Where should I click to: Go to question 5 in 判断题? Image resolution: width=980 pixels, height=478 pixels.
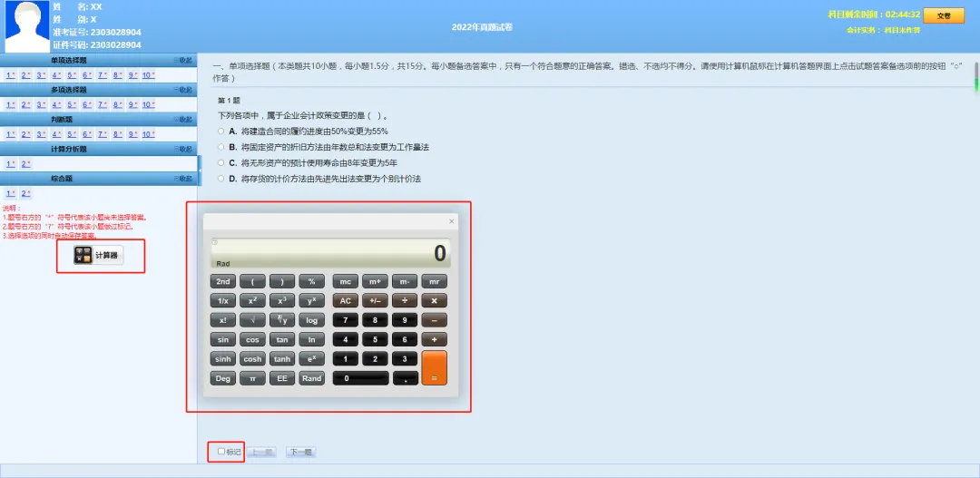(72, 134)
